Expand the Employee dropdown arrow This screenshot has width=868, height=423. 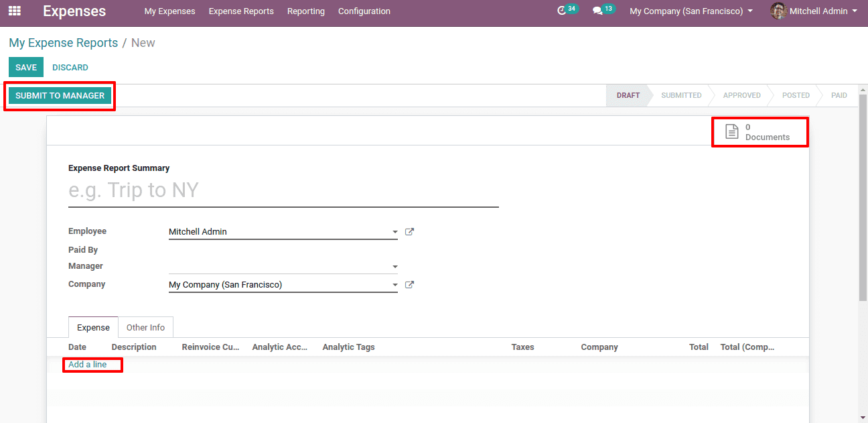[x=394, y=233]
